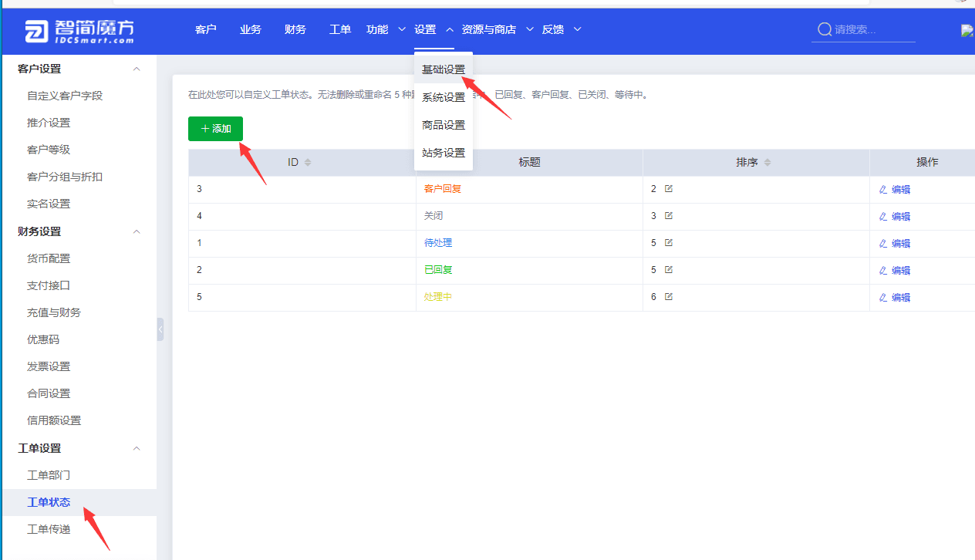The image size is (975, 560).
Task: Open 工单传递 in the sidebar
Action: tap(49, 529)
